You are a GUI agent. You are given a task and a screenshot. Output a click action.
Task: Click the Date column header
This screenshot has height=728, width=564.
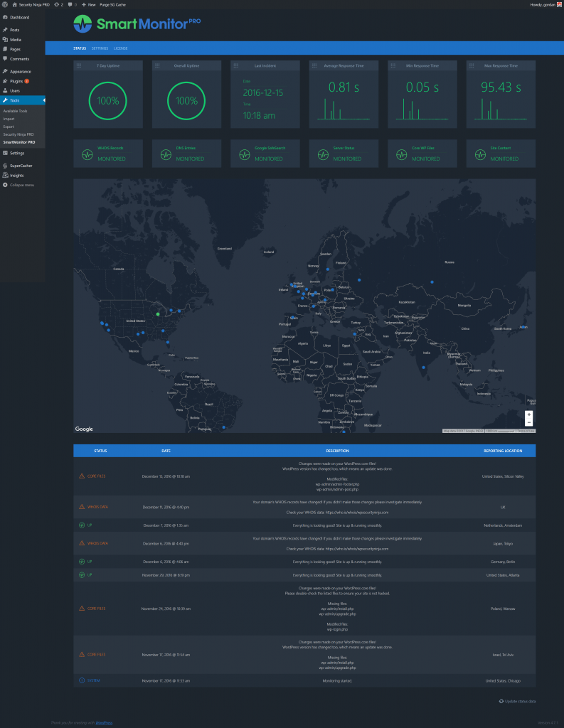(x=166, y=451)
